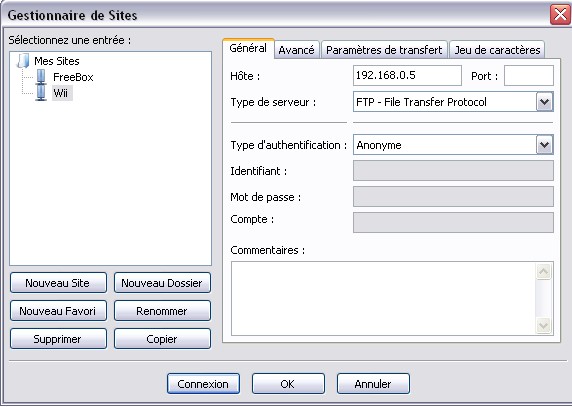
Task: Switch to Jeu de caractères tab
Action: tap(497, 50)
